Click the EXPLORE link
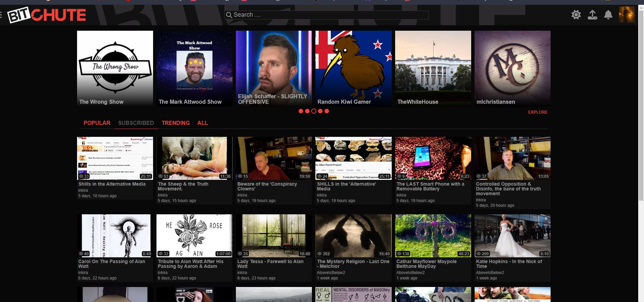This screenshot has width=644, height=302. pos(538,112)
